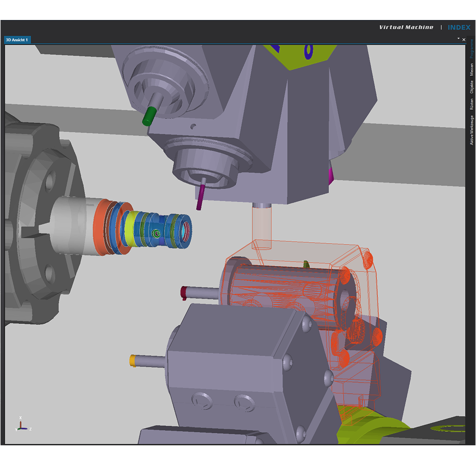Close the 3D Ansicht 1 view
Image resolution: width=476 pixels, height=476 pixels.
tap(464, 40)
